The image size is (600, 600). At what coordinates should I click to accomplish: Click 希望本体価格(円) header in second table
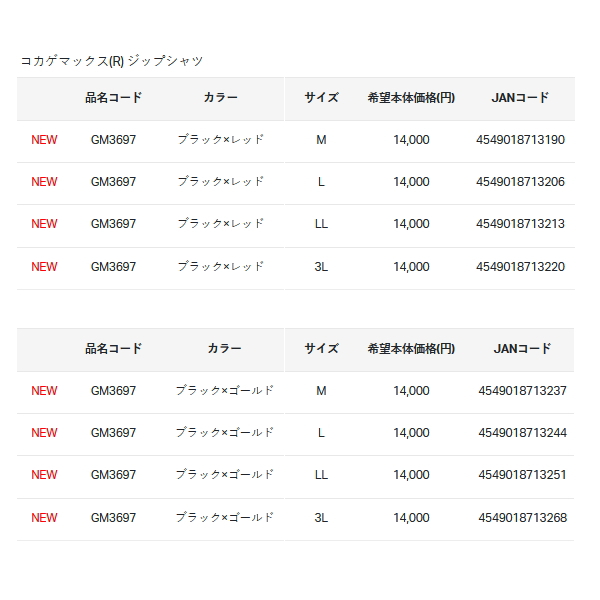(411, 349)
